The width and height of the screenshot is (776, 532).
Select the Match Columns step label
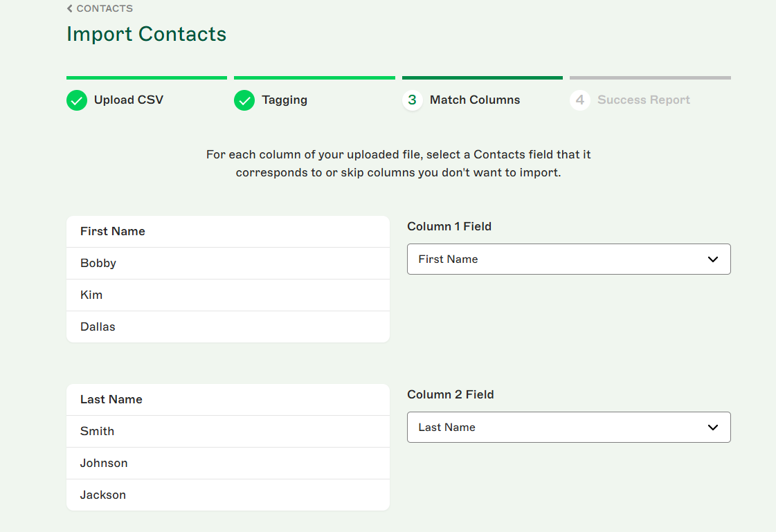click(x=475, y=100)
